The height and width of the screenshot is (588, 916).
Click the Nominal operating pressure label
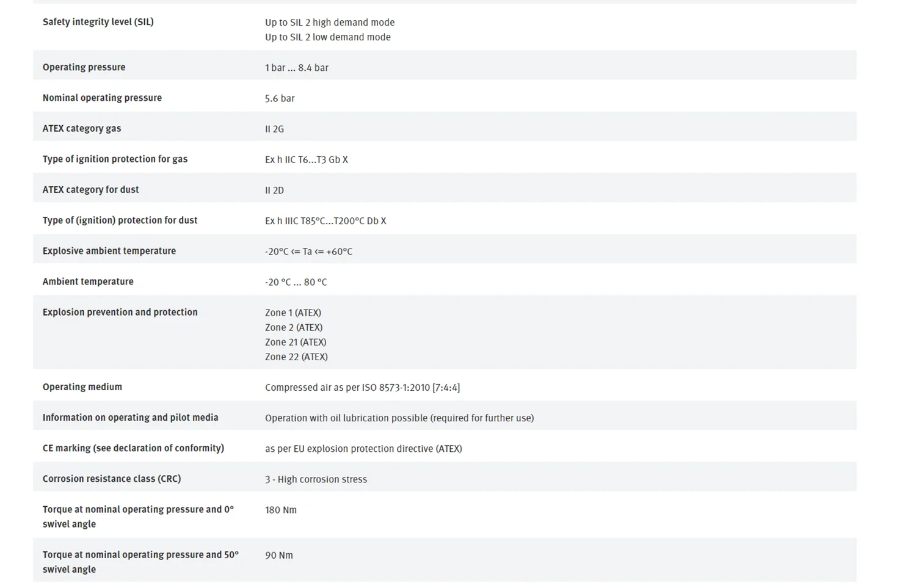click(x=102, y=98)
